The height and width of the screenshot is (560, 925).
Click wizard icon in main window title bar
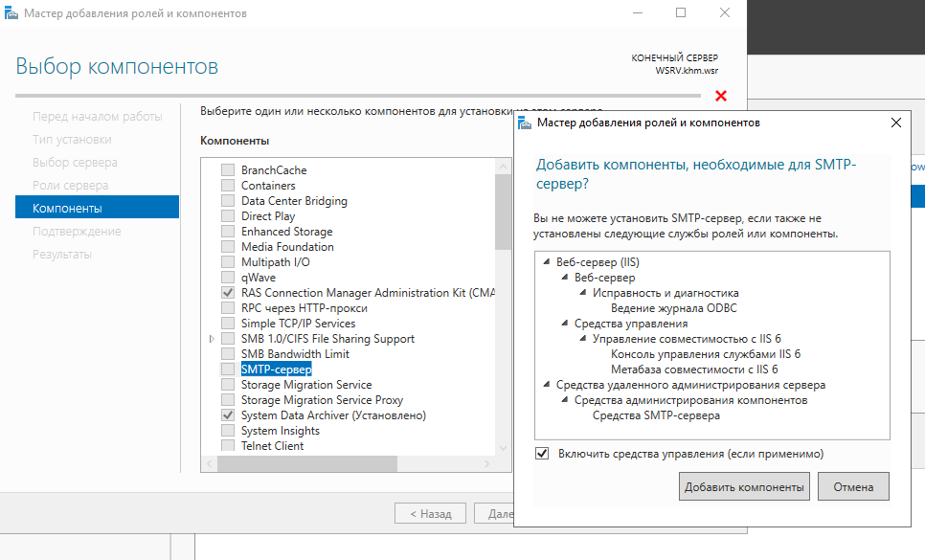pos(11,13)
